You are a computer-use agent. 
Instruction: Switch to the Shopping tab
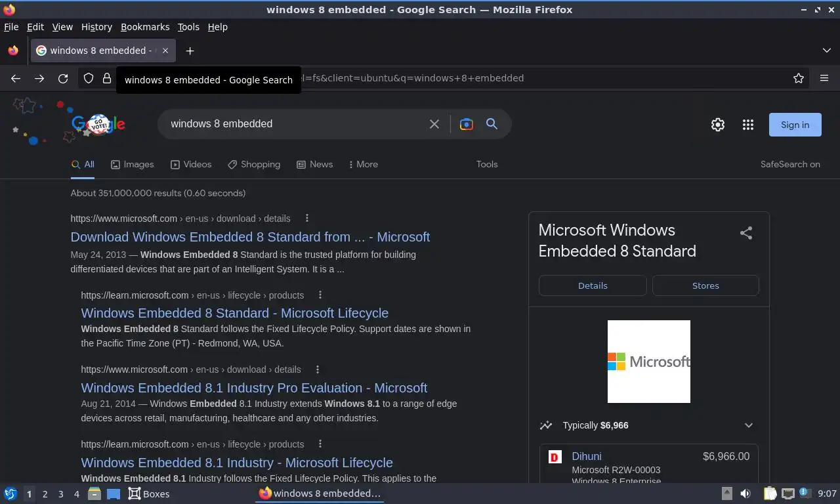pyautogui.click(x=254, y=165)
